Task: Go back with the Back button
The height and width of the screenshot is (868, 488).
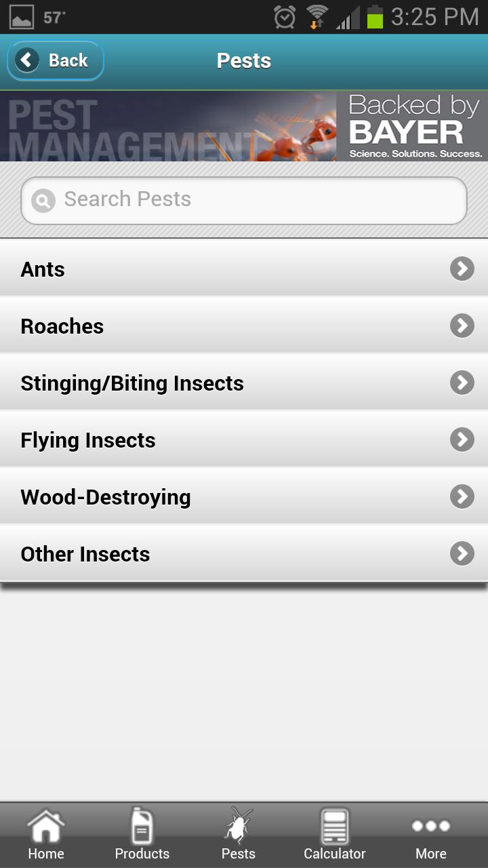Action: click(55, 61)
